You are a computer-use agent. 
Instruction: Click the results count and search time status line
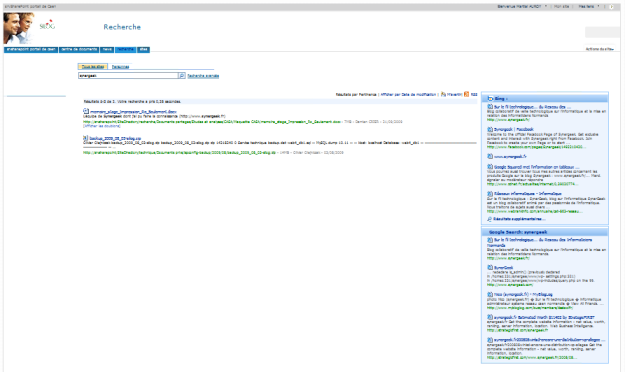(x=132, y=101)
